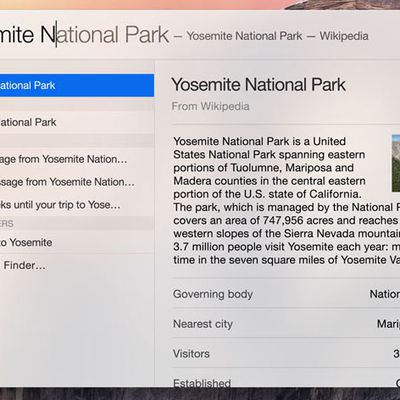400x400 pixels.
Task: Click '— Yosemite National Park — Wikipedia' completion text
Action: (271, 36)
